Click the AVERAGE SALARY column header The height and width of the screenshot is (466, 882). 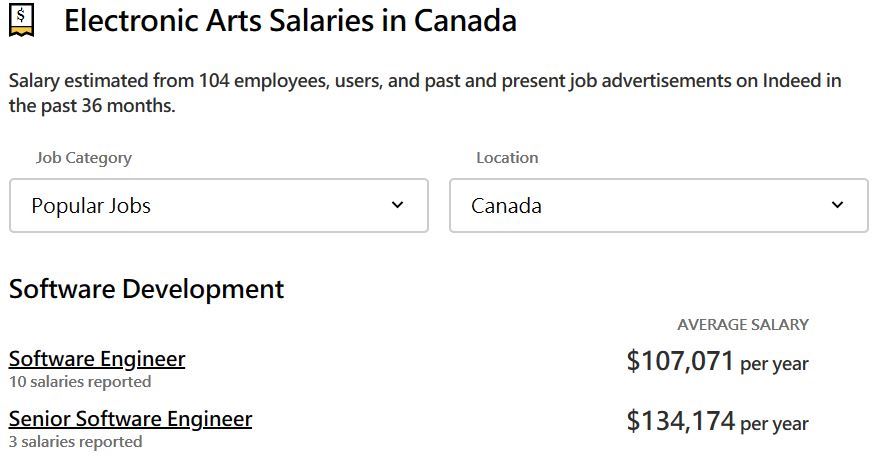click(x=742, y=325)
